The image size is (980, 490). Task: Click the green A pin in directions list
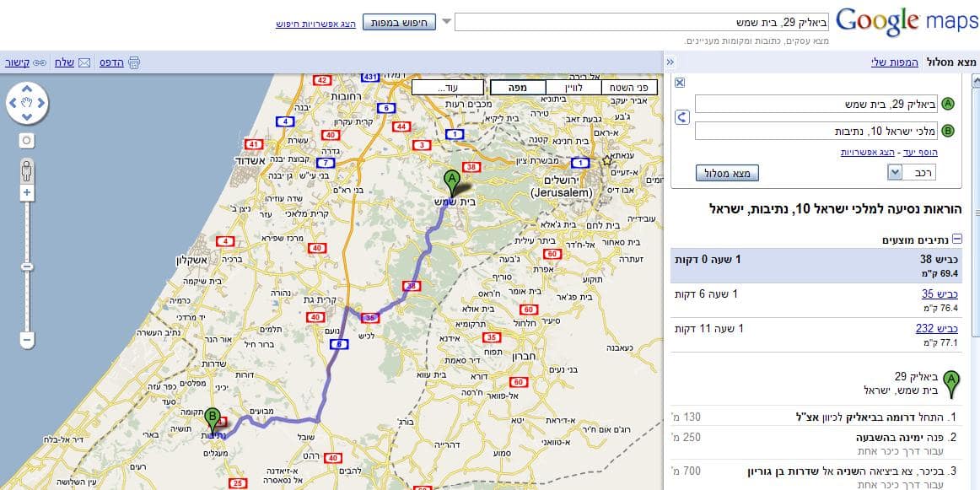tap(951, 384)
